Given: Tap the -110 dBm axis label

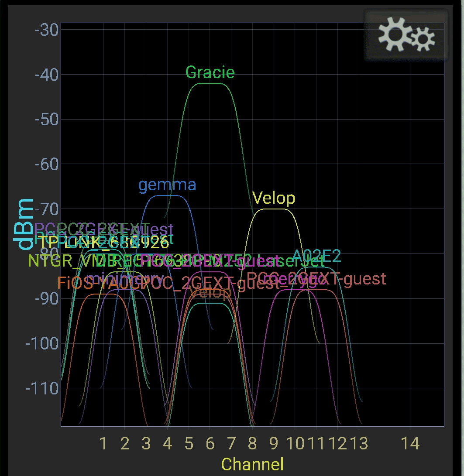Looking at the screenshot, I should point(43,388).
